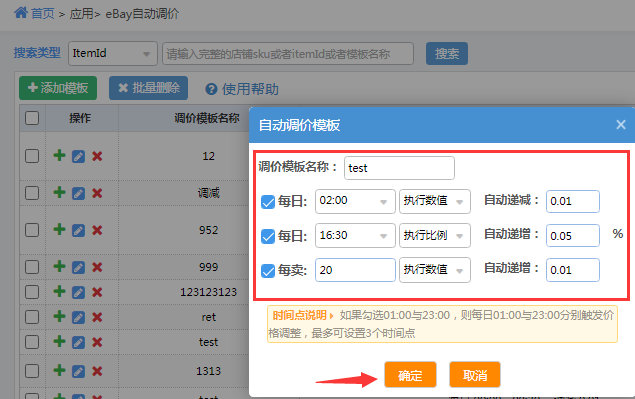635x399 pixels.
Task: Focus the sku/itemId search input field
Action: (288, 53)
